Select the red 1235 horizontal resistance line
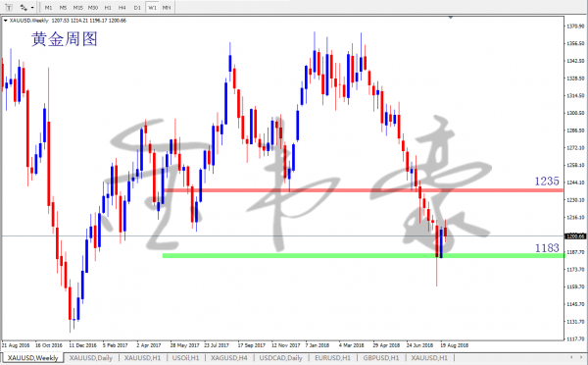 click(363, 190)
